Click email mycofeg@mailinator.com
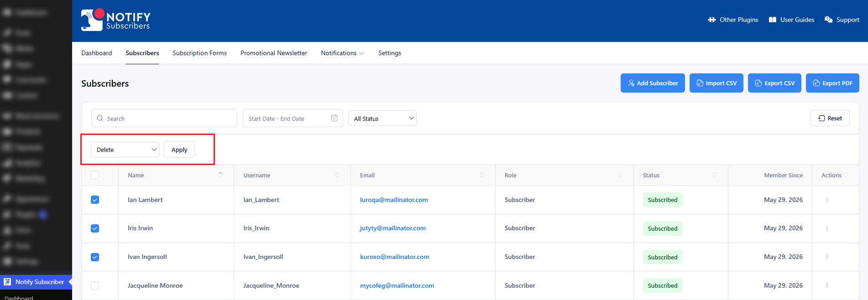The height and width of the screenshot is (300, 868). pos(397,285)
